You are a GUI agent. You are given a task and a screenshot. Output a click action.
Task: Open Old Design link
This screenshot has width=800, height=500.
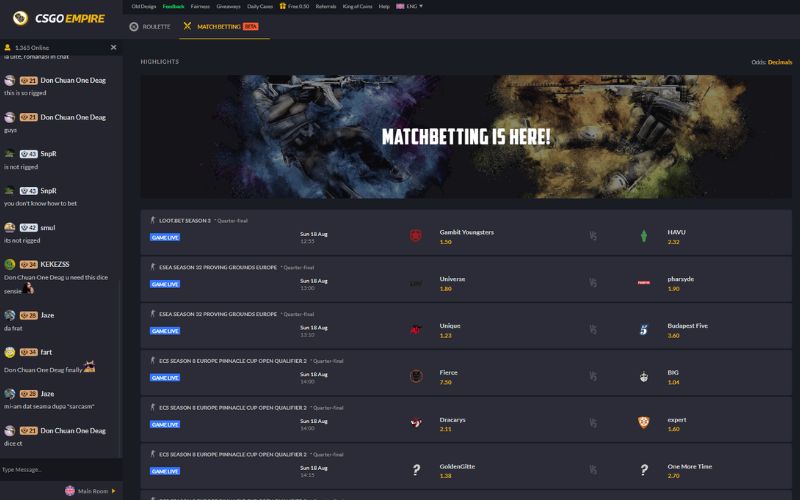pos(144,7)
